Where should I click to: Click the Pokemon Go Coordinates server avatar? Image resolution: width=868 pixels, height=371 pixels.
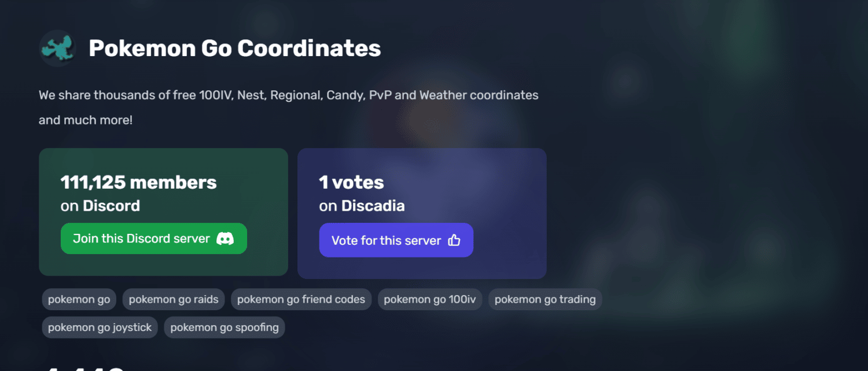pos(57,48)
